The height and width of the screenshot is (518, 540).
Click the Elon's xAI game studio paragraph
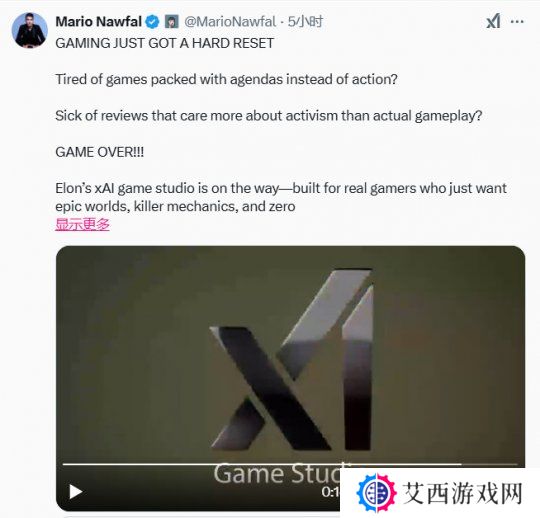(281, 197)
